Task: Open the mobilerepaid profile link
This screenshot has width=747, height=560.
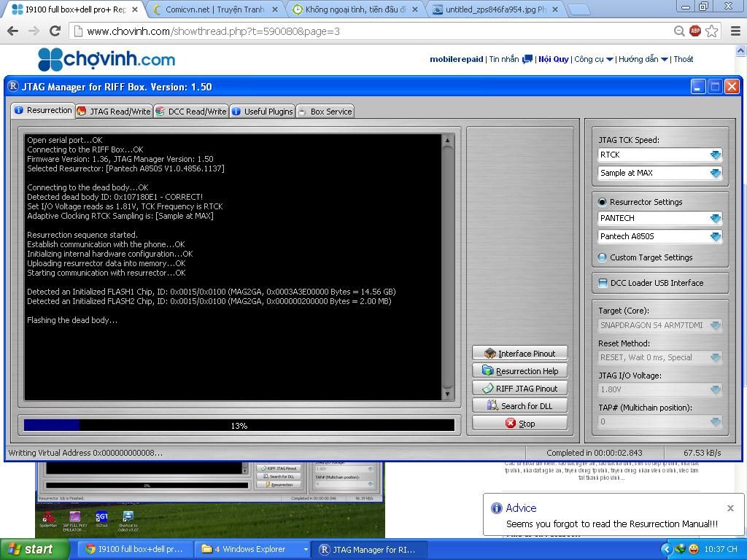Action: point(457,60)
